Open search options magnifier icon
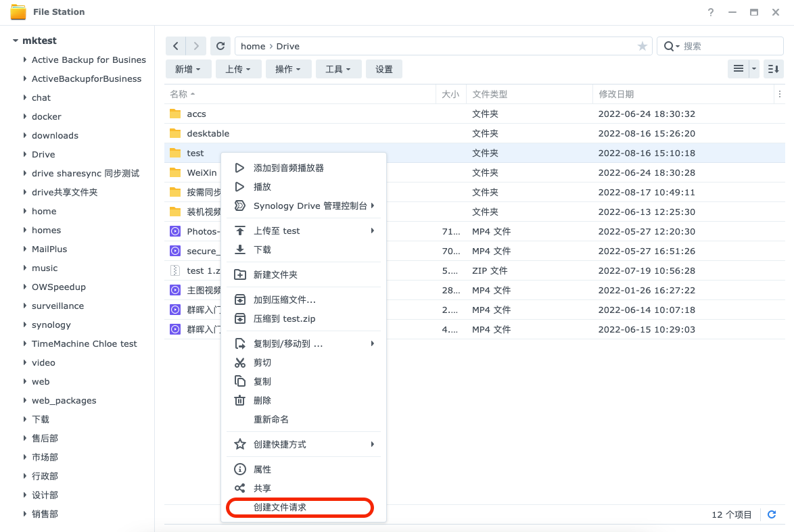 (670, 46)
